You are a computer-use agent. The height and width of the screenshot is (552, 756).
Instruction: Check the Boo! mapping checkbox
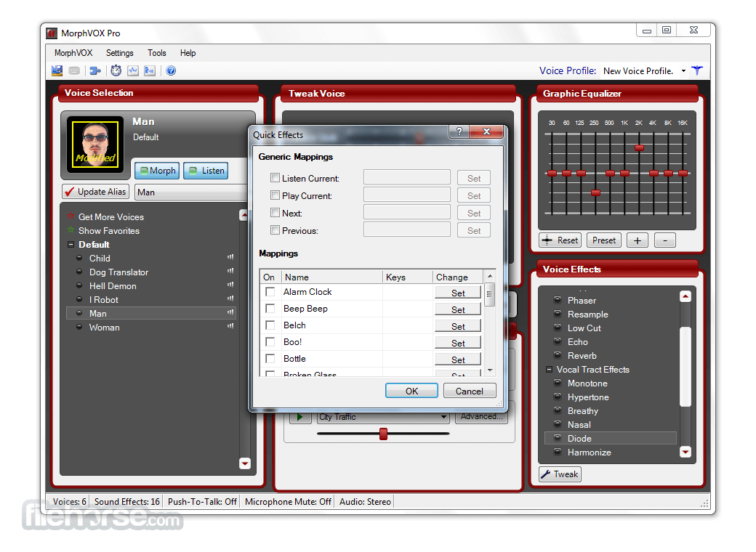(270, 342)
